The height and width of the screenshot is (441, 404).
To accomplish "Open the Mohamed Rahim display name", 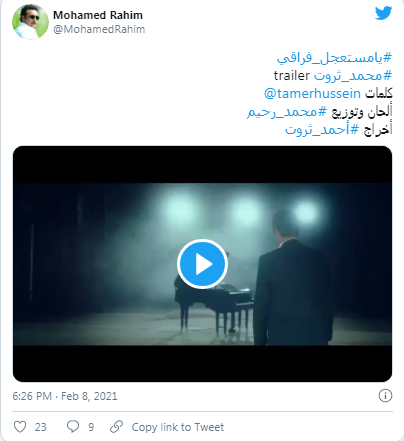I will click(98, 15).
